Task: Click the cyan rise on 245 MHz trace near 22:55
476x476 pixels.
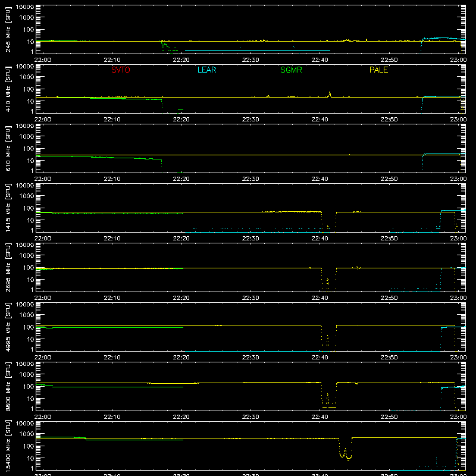Action: (422, 46)
